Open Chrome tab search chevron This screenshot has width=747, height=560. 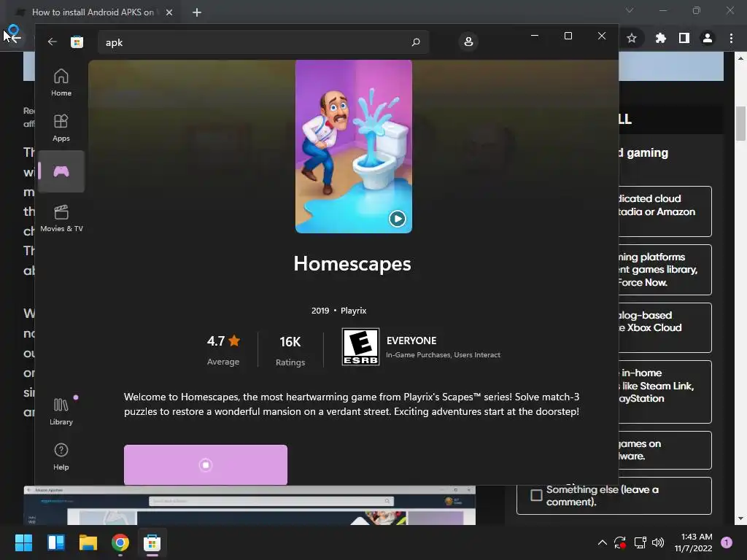point(630,10)
